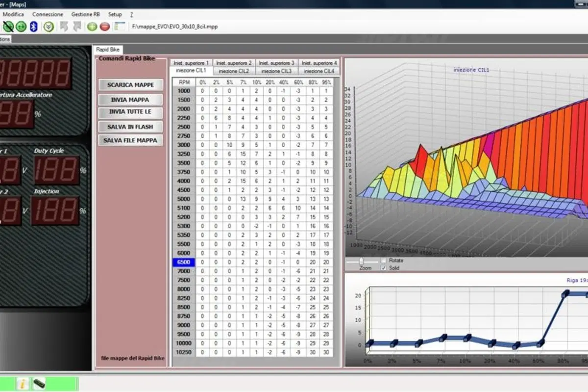Open the Iniet. superiore 4 tab
The width and height of the screenshot is (588, 392).
318,63
